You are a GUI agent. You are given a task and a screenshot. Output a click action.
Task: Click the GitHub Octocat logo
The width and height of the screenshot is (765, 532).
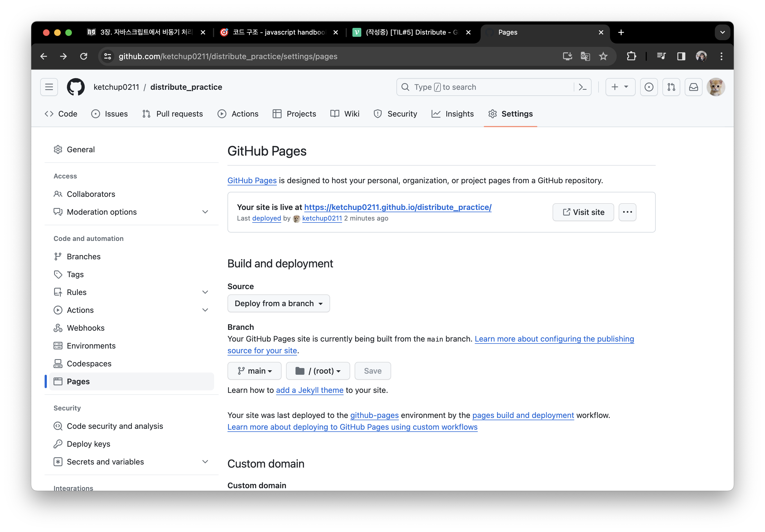coord(76,87)
